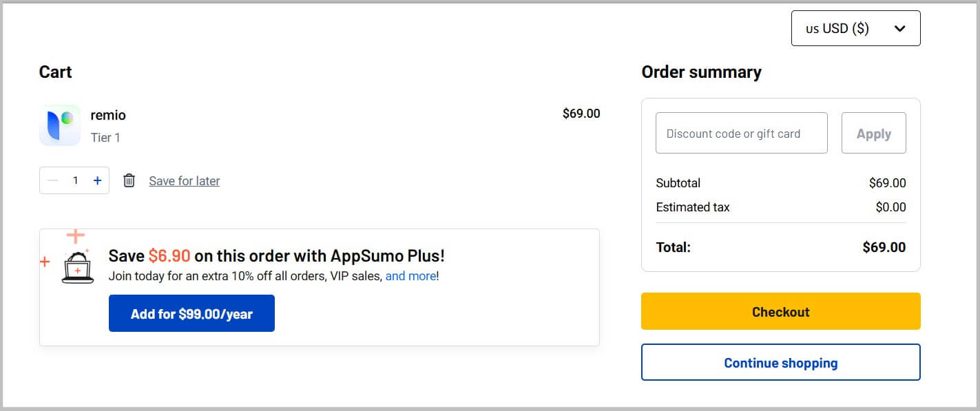This screenshot has width=980, height=411.
Task: Open the "and more" link
Action: [410, 276]
